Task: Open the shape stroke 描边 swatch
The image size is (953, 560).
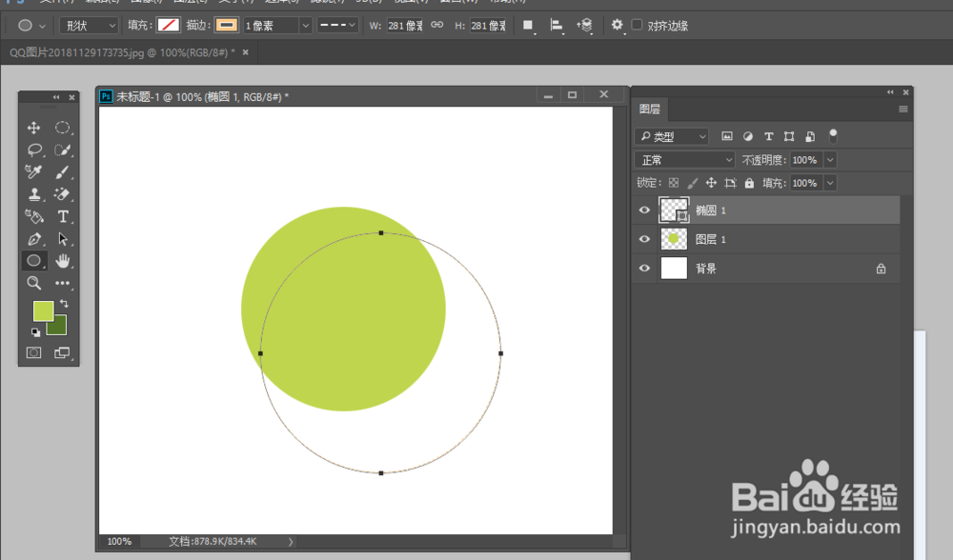Action: click(227, 25)
